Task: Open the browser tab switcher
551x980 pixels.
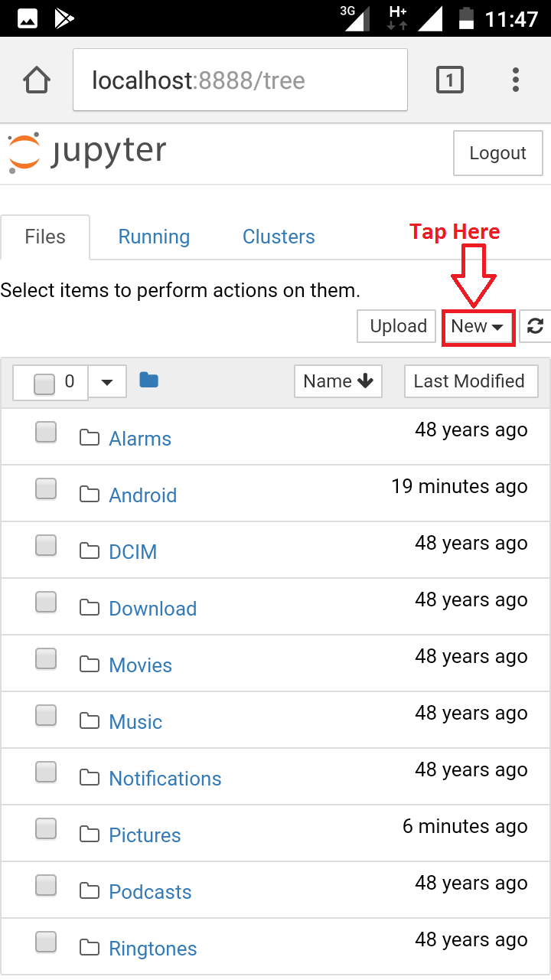Action: point(450,79)
